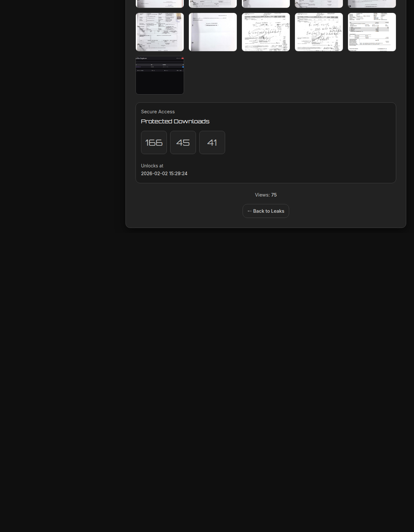Select the countdown box showing 41
The width and height of the screenshot is (414, 532).
pyautogui.click(x=212, y=142)
